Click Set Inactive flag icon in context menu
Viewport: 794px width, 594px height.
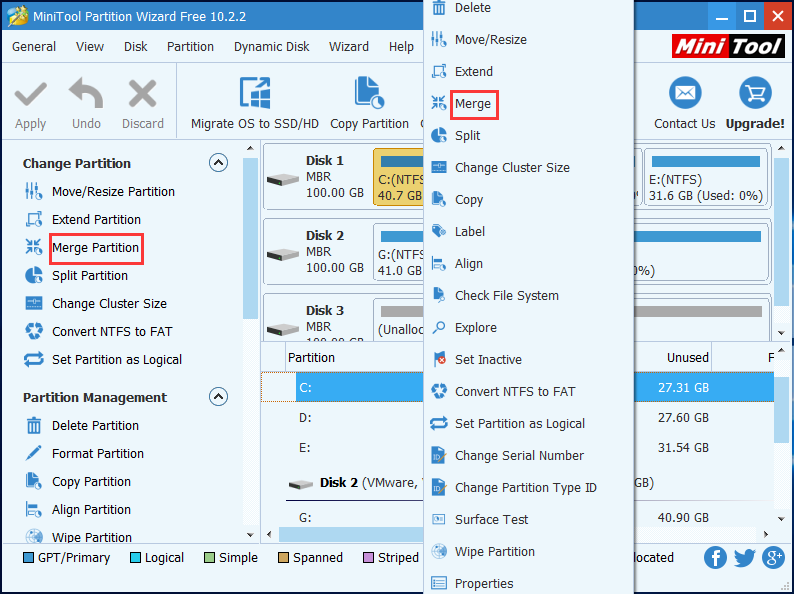click(439, 360)
